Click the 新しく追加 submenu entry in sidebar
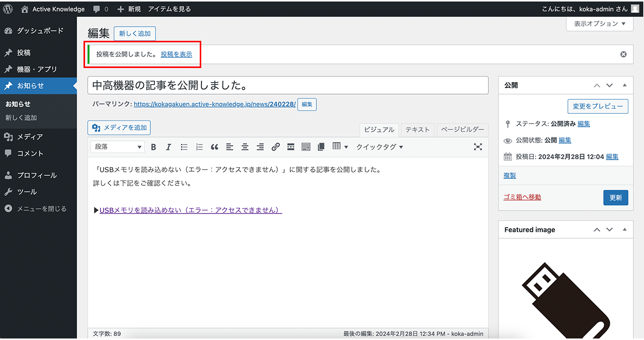 click(x=21, y=118)
